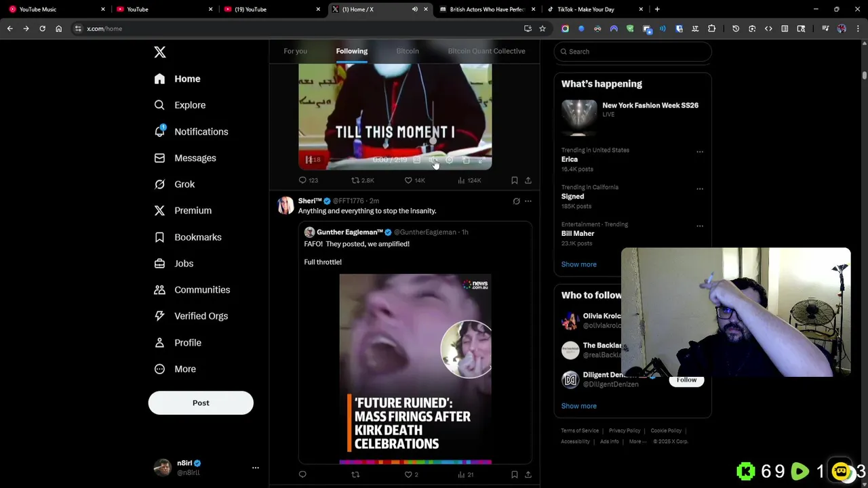Repost Sheri's post

355,474
